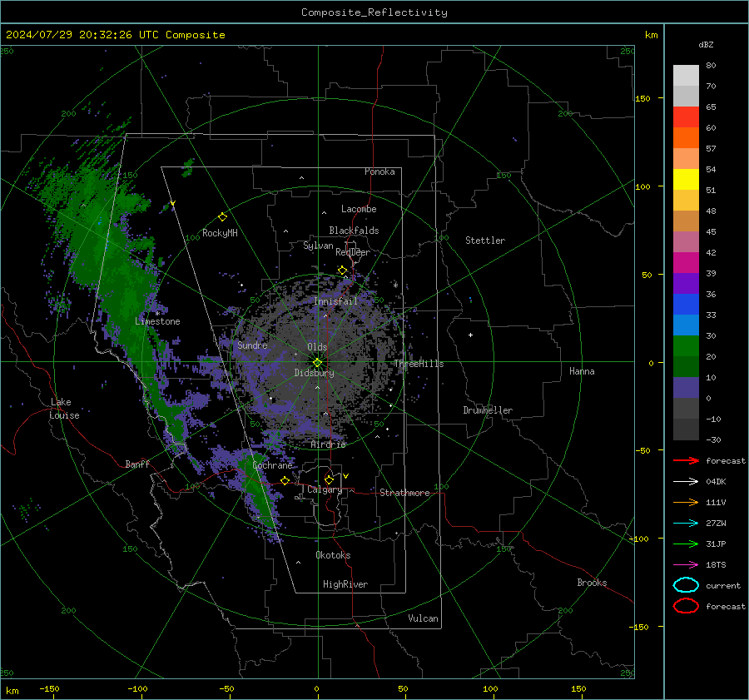Click the asterisk marker above Limestone

pyautogui.click(x=157, y=314)
